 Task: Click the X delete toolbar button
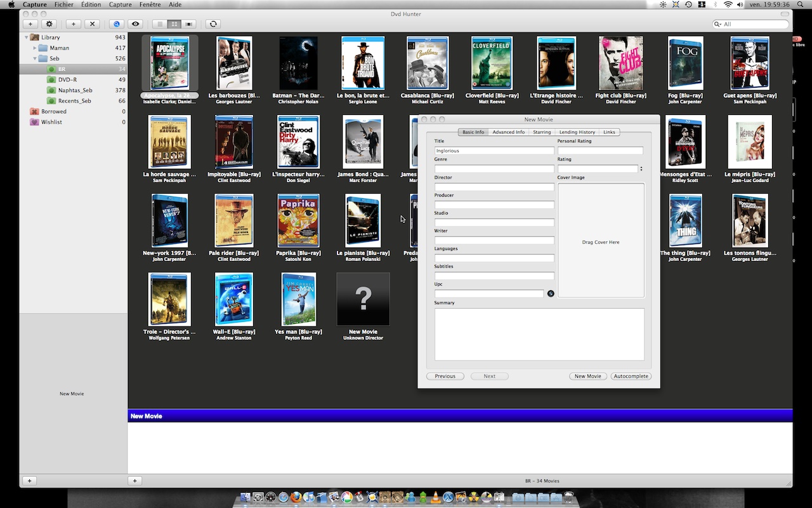(x=93, y=24)
